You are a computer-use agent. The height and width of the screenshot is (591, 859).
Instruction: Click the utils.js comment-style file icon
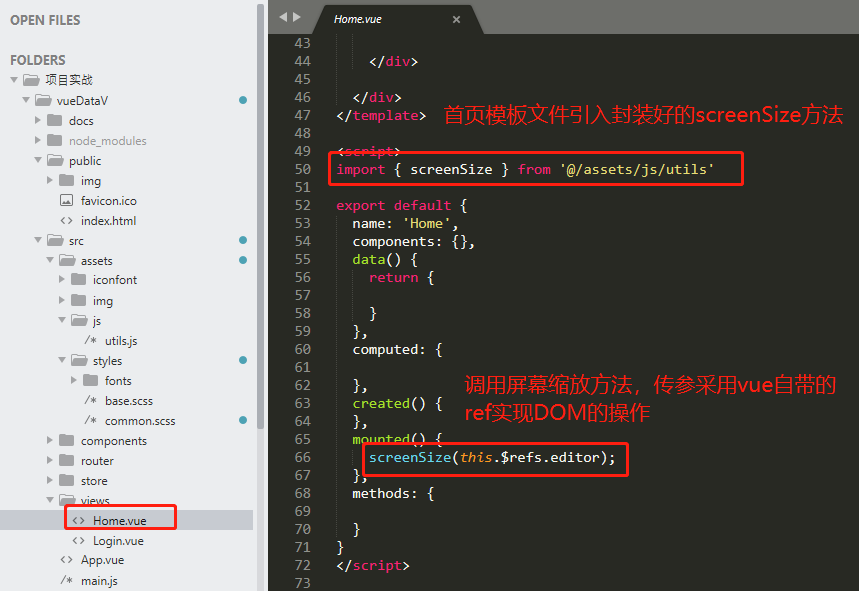90,340
